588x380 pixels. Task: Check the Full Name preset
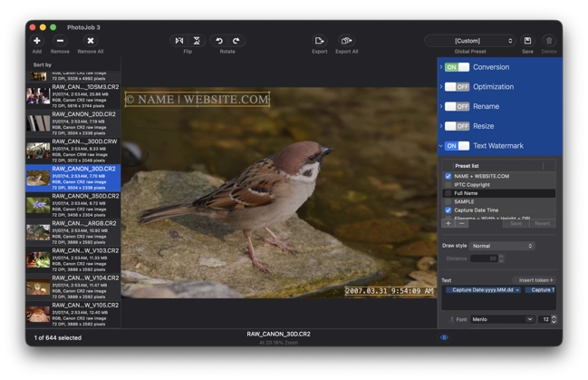pyautogui.click(x=448, y=193)
